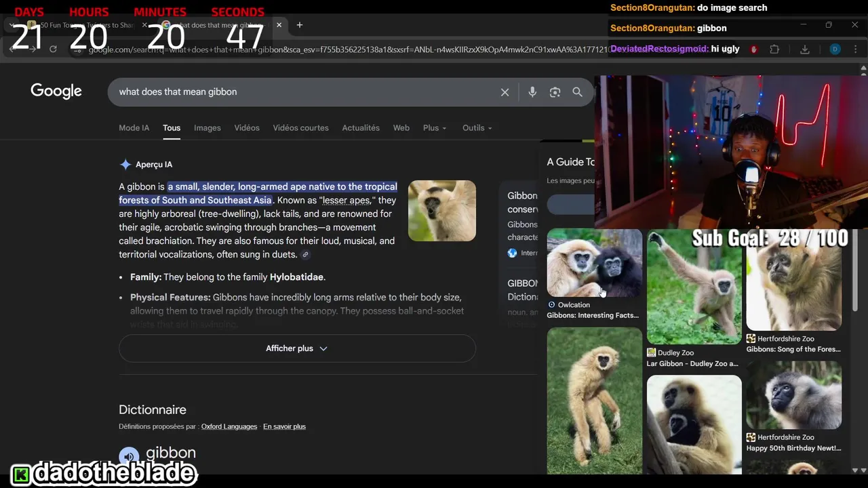This screenshot has height=488, width=868.
Task: Expand AI overview with Afficher plus
Action: point(297,348)
